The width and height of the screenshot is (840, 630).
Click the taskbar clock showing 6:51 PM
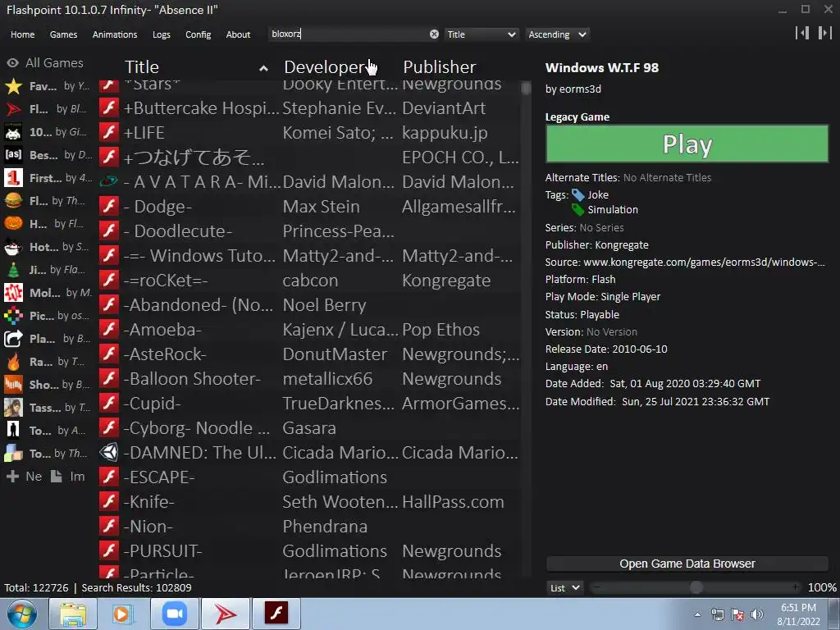798,614
